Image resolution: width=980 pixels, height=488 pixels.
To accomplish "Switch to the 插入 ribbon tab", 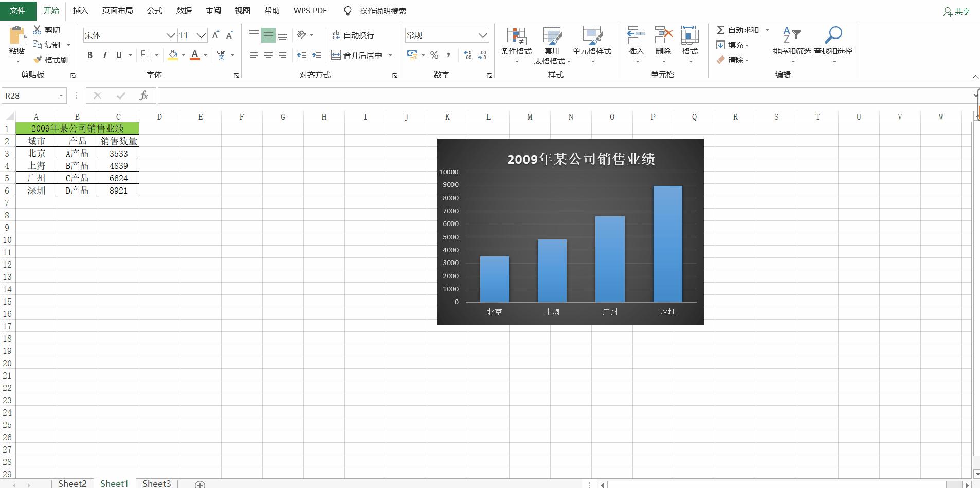I will click(x=80, y=10).
